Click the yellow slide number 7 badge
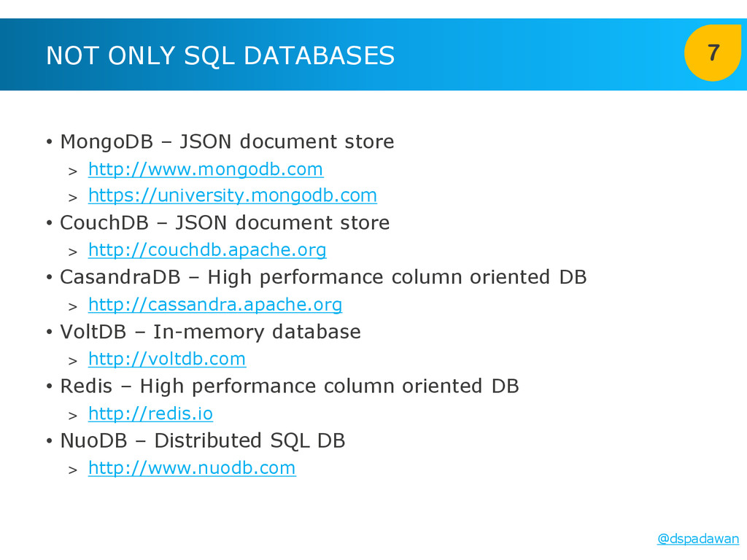The width and height of the screenshot is (747, 560). (713, 52)
